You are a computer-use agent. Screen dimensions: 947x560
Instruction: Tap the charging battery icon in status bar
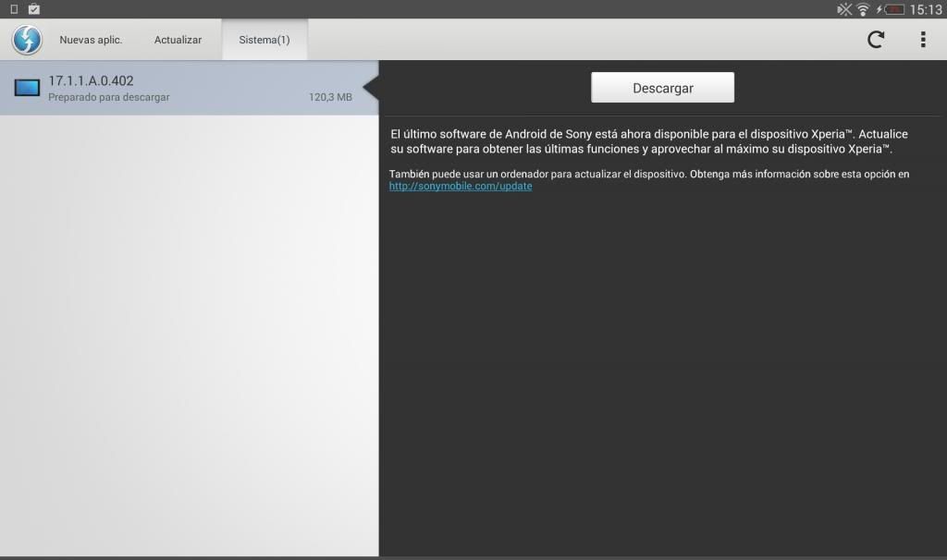[892, 9]
